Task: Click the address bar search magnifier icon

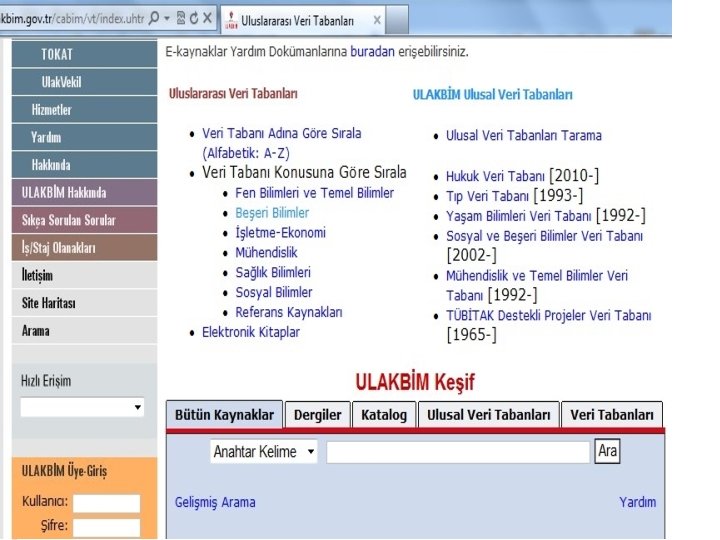Action: [154, 18]
